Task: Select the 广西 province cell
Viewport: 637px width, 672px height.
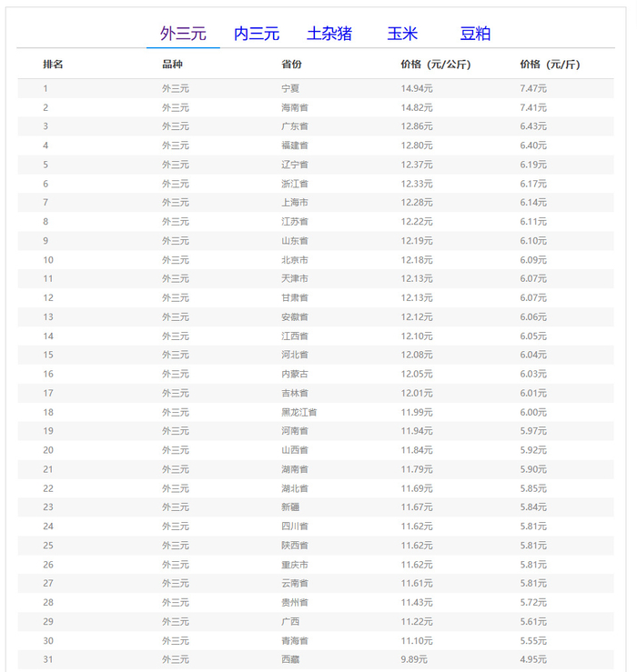Action: click(290, 621)
